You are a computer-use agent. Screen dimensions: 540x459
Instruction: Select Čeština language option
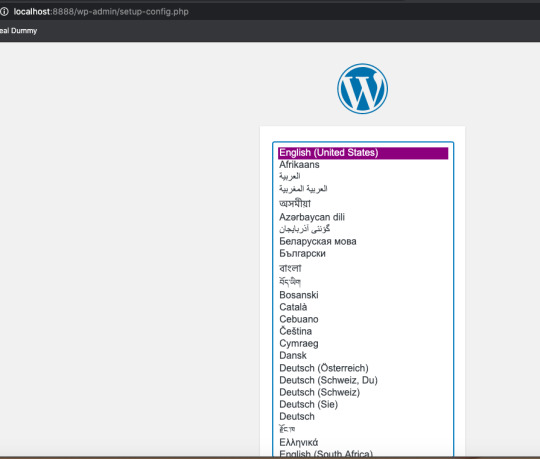(x=363, y=331)
